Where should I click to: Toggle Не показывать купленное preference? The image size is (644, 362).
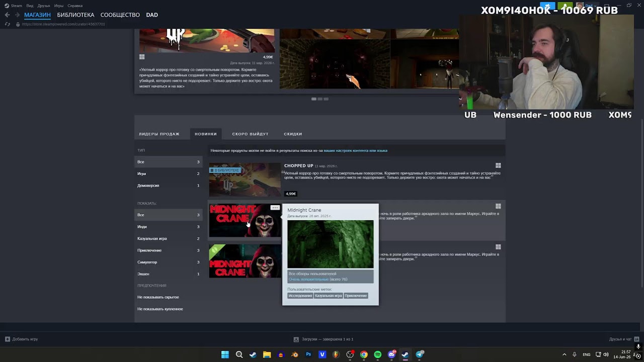click(x=160, y=309)
